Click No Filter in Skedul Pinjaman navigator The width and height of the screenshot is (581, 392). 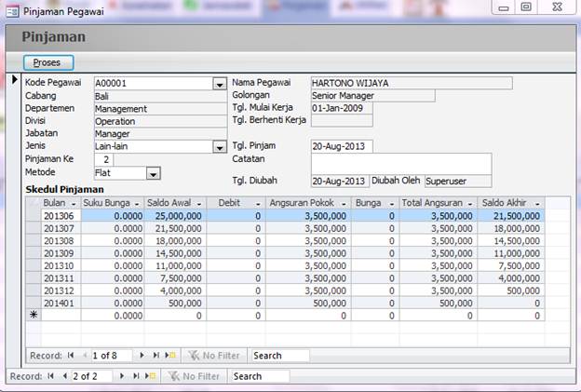coord(214,356)
